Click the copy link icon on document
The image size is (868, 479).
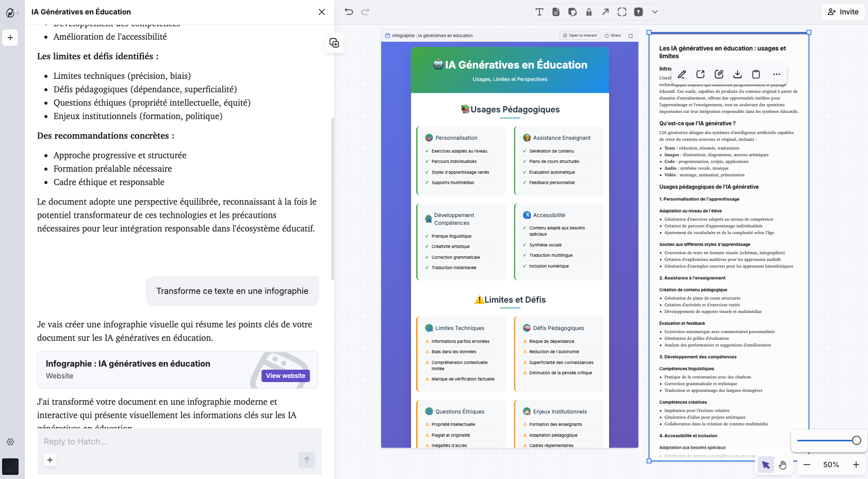coord(719,74)
